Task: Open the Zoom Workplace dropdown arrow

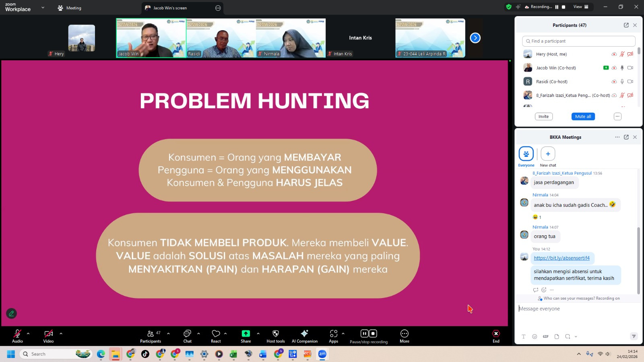Action: (x=43, y=8)
